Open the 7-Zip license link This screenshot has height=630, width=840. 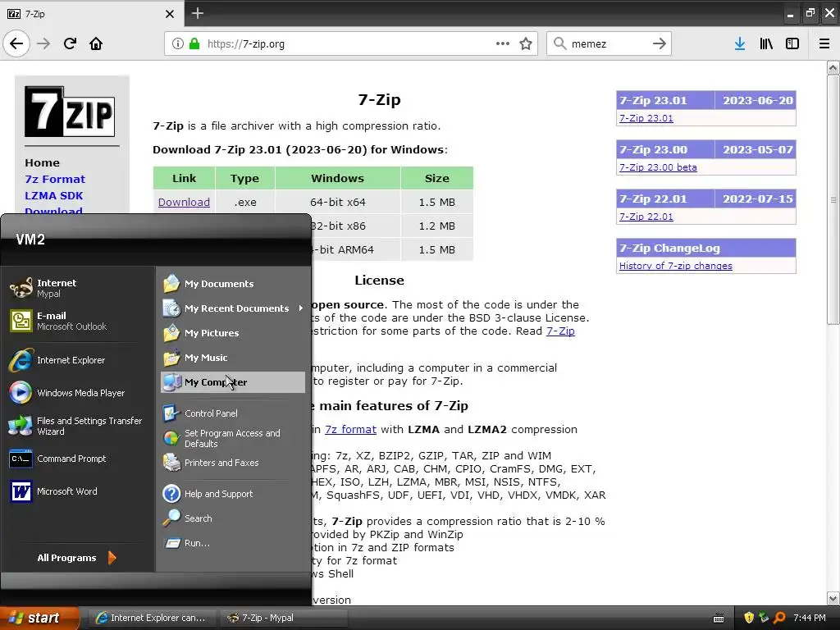[x=560, y=331]
